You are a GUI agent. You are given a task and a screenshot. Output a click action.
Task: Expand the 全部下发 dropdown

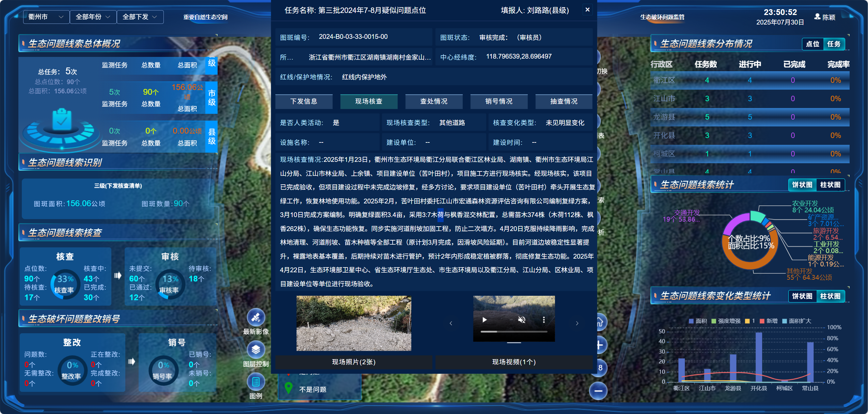point(140,17)
